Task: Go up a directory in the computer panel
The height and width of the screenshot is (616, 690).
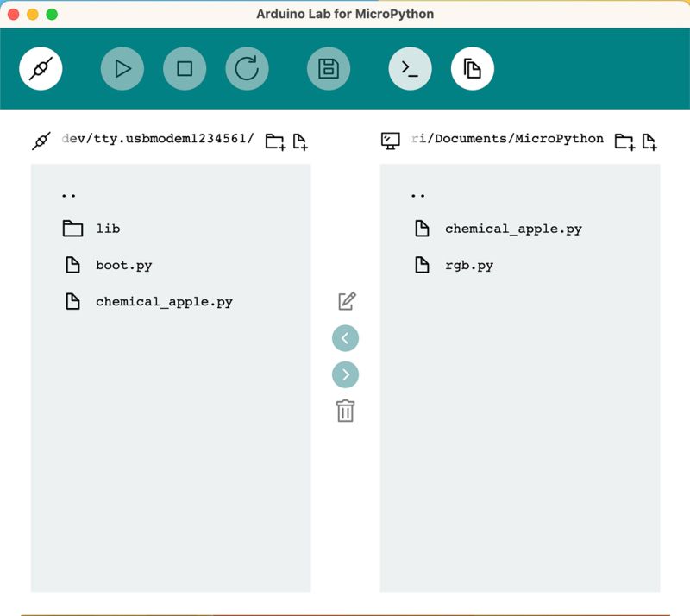Action: (x=418, y=195)
